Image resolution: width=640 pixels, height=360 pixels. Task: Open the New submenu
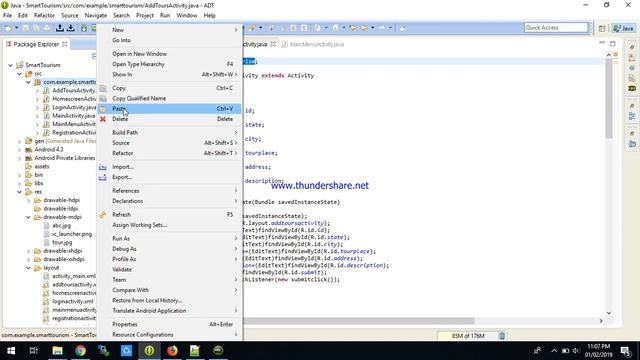[x=169, y=30]
